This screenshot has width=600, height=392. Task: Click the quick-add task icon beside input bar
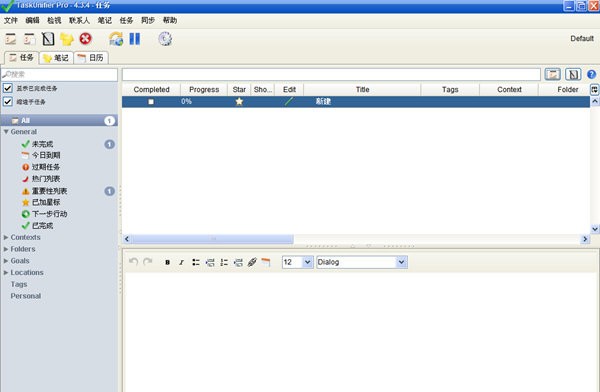553,74
